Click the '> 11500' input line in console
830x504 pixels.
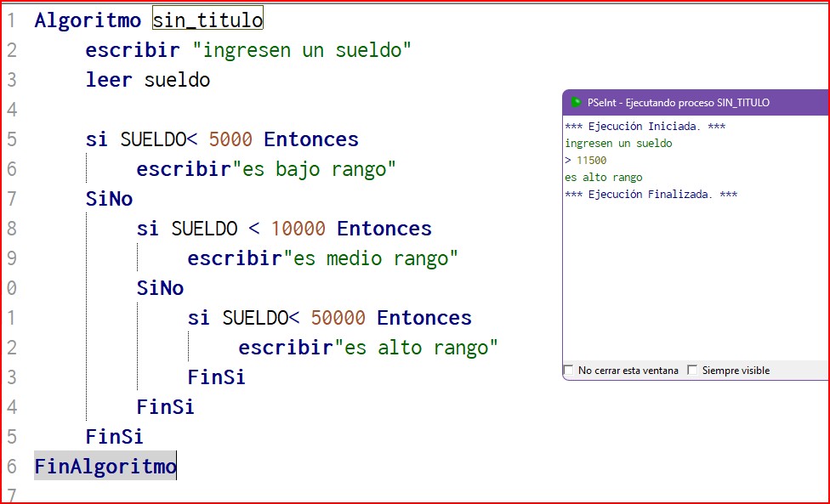point(586,161)
